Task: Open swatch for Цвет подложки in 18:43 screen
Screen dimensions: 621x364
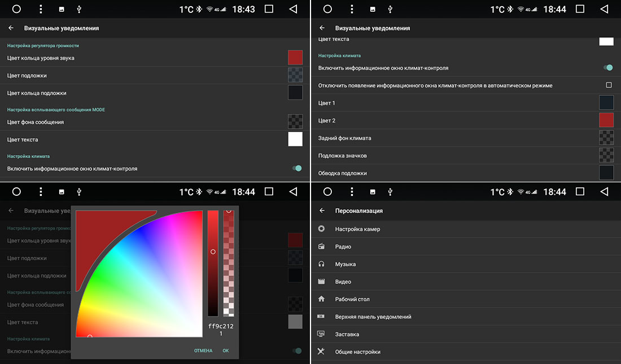Action: tap(295, 75)
